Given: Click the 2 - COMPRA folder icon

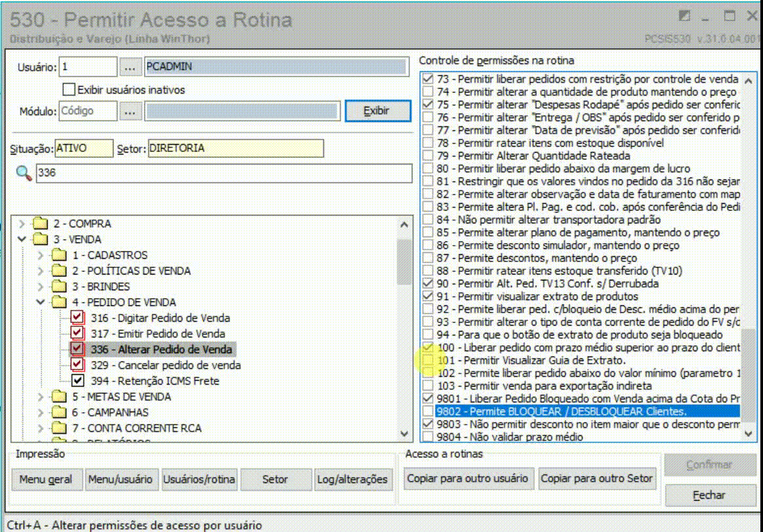Looking at the screenshot, I should pyautogui.click(x=41, y=223).
